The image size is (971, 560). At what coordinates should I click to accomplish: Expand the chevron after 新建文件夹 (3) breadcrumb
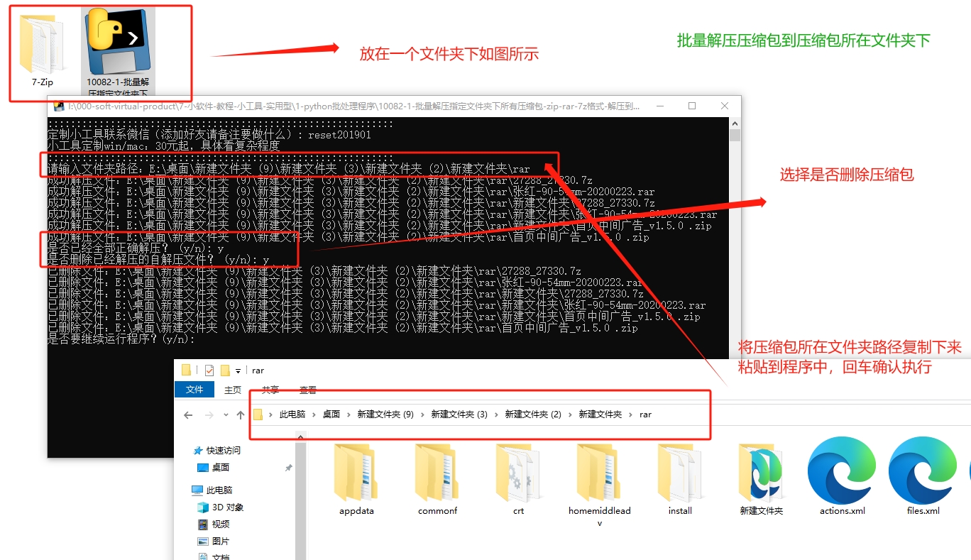(x=496, y=414)
